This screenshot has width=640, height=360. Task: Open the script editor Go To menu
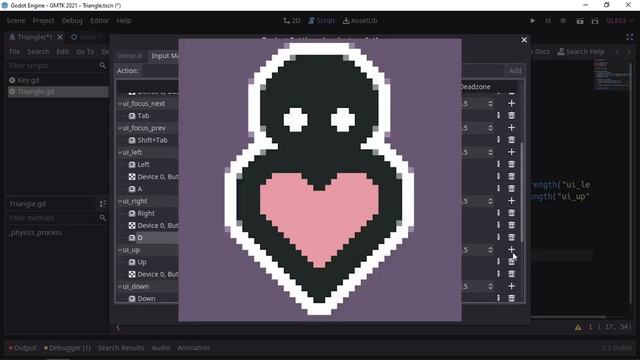coord(85,51)
